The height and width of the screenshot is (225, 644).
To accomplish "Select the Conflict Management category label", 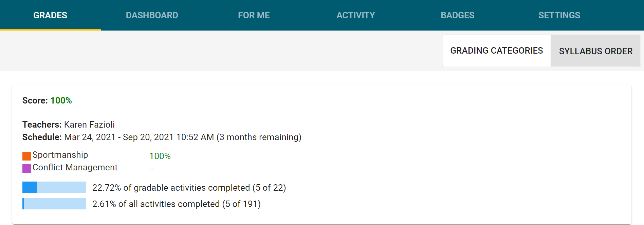I will tap(75, 168).
